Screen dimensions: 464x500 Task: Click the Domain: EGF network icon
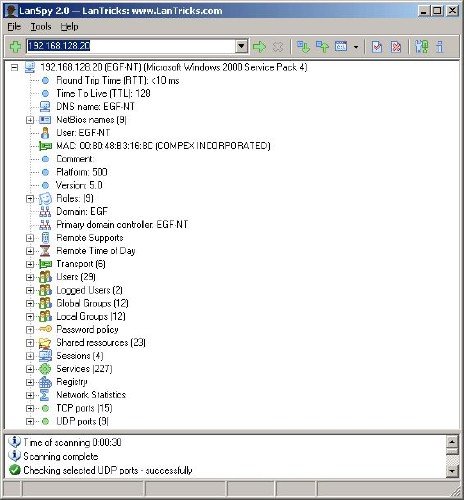45,212
